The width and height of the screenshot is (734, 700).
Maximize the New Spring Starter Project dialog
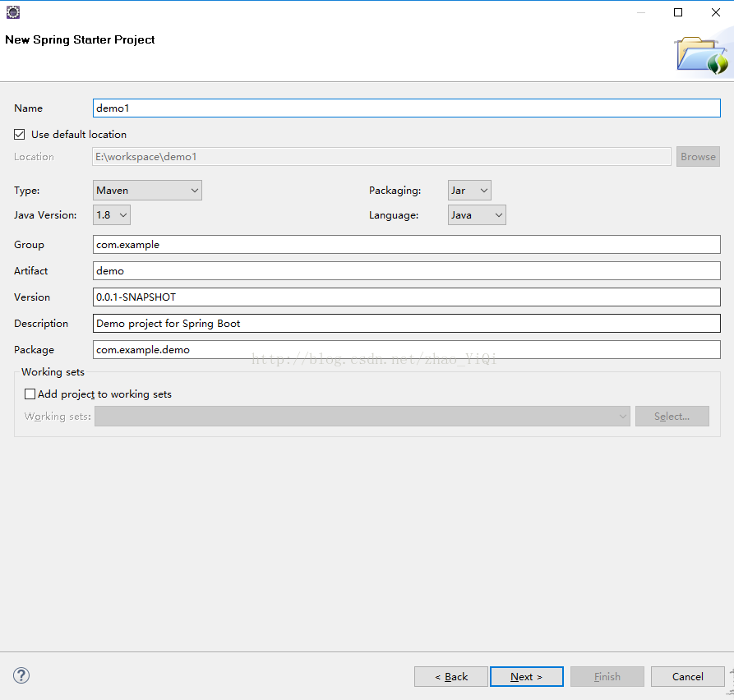[x=678, y=12]
